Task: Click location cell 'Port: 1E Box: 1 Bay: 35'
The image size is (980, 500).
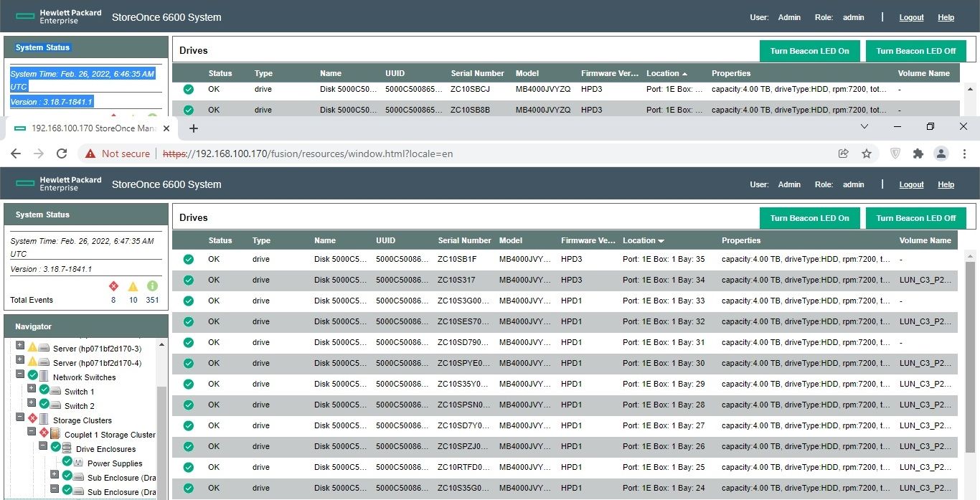Action: [x=664, y=260]
